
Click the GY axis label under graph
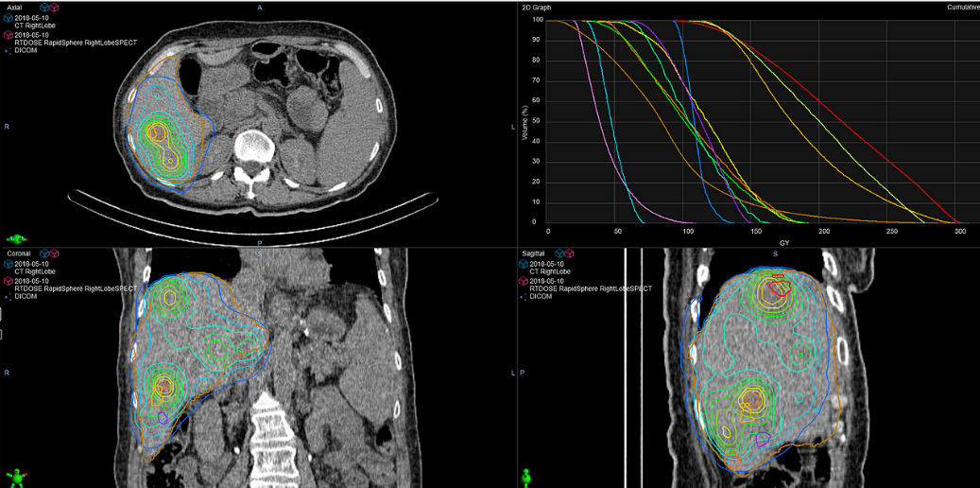785,241
